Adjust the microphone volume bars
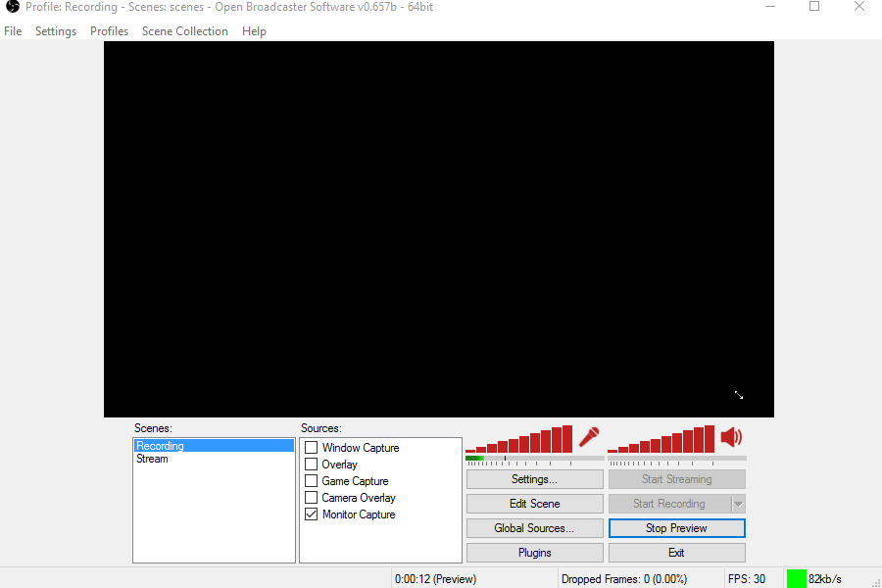This screenshot has height=588, width=882. 518,439
